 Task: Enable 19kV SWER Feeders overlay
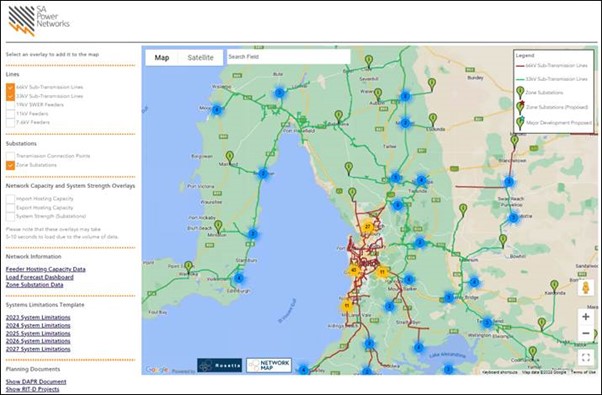click(x=10, y=105)
